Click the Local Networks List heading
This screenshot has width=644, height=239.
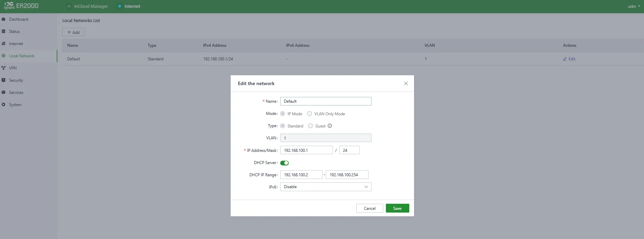point(81,20)
